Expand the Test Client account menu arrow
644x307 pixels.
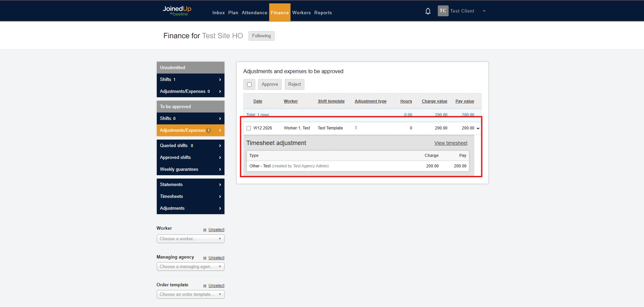[x=484, y=11]
